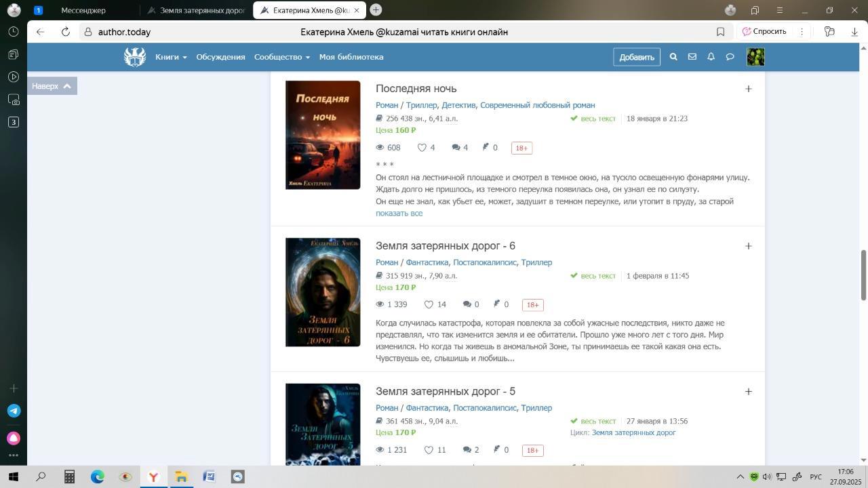The height and width of the screenshot is (488, 868).
Task: Reload the page with the refresh icon
Action: pos(66,32)
